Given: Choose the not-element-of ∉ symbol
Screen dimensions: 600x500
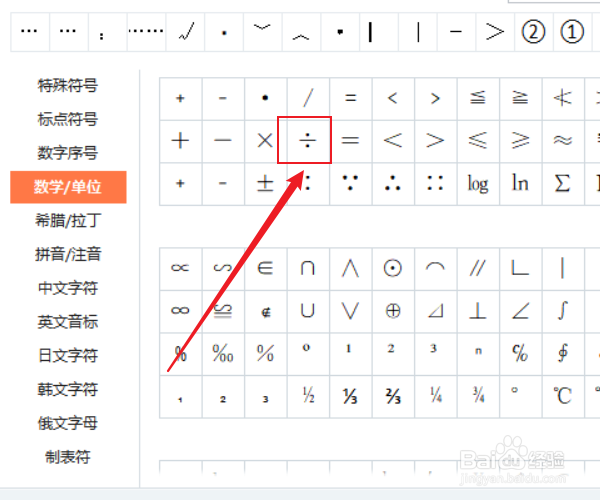Looking at the screenshot, I should [x=265, y=311].
